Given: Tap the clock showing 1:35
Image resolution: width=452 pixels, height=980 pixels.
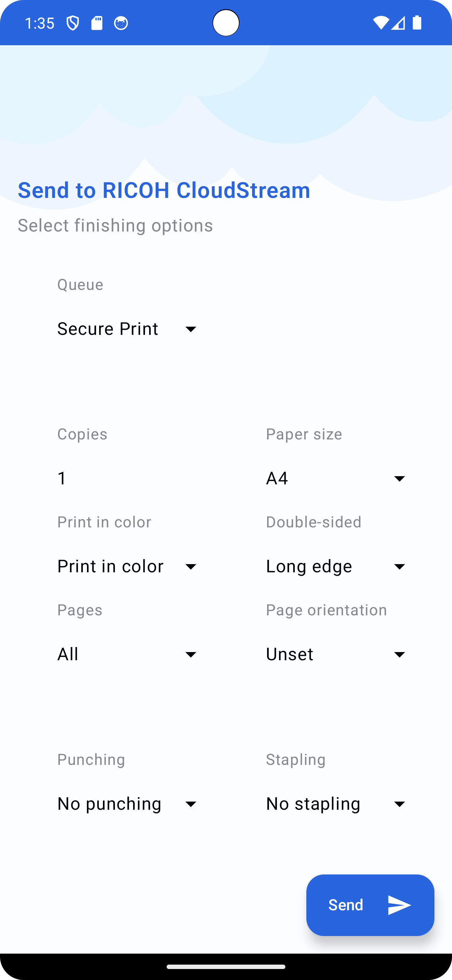Looking at the screenshot, I should [40, 23].
